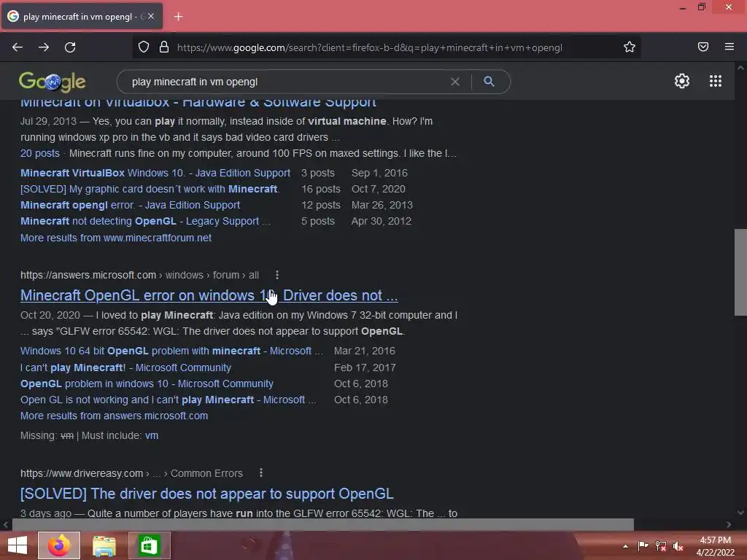The height and width of the screenshot is (560, 747).
Task: Open Minecraft opengl error Java Edition thread
Action: click(130, 205)
